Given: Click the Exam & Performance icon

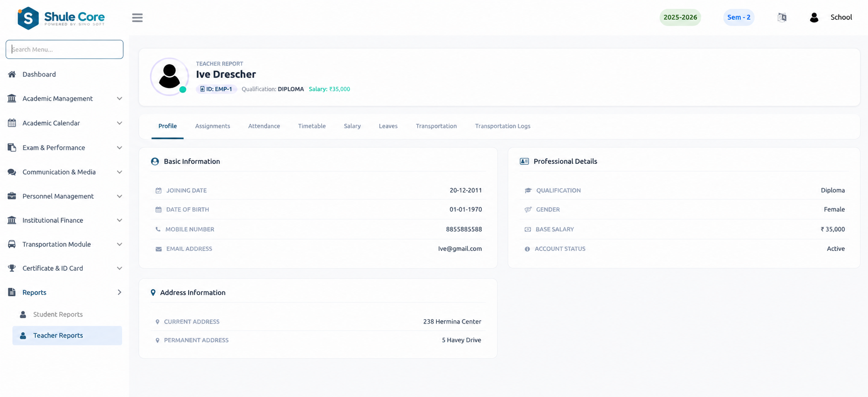Looking at the screenshot, I should coord(12,147).
